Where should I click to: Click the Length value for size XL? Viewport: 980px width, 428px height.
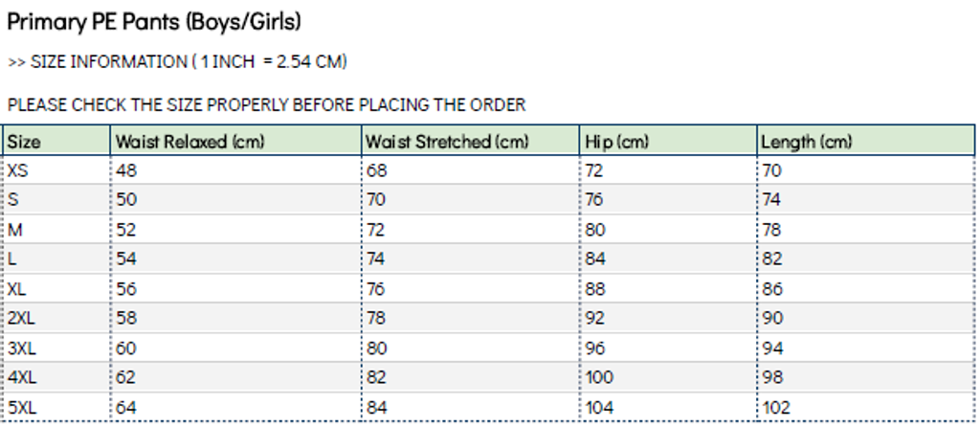(x=772, y=289)
